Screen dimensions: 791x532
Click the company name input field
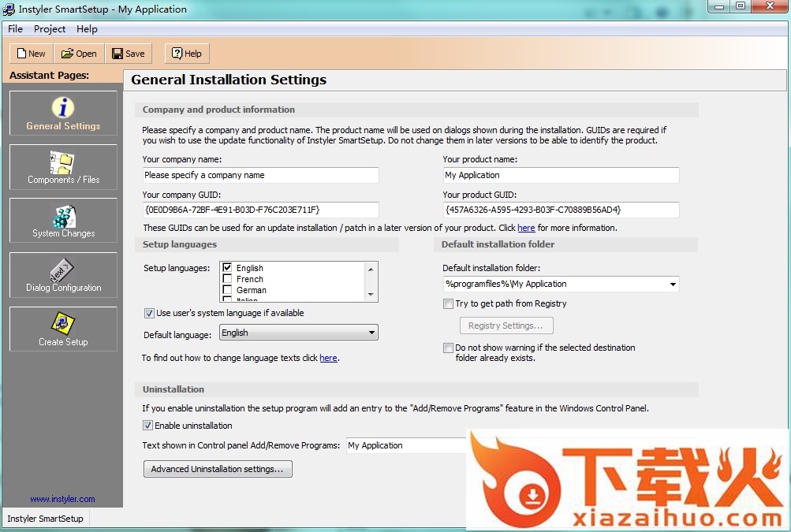point(260,175)
